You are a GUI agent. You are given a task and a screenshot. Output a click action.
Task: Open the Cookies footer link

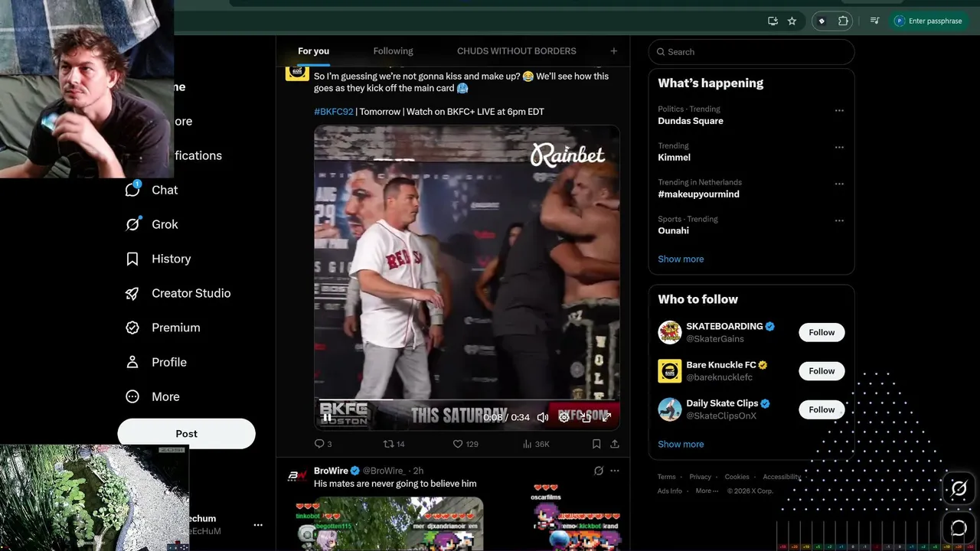coord(737,477)
